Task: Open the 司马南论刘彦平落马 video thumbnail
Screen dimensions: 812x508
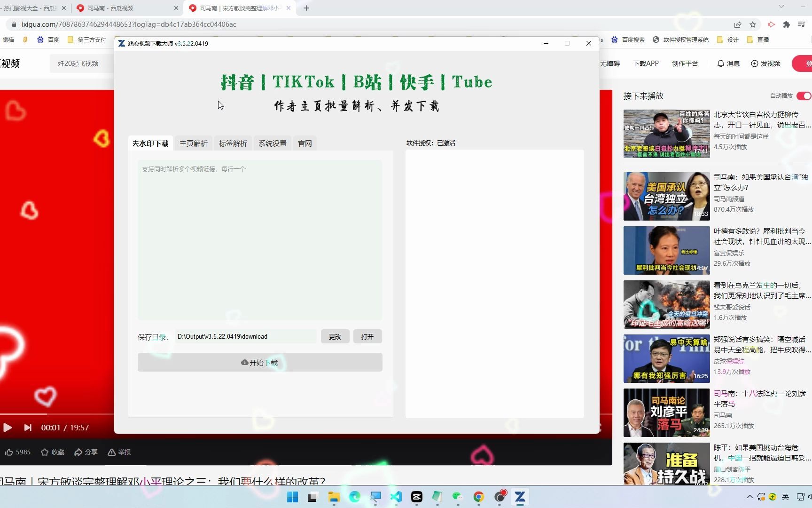Action: coord(666,413)
